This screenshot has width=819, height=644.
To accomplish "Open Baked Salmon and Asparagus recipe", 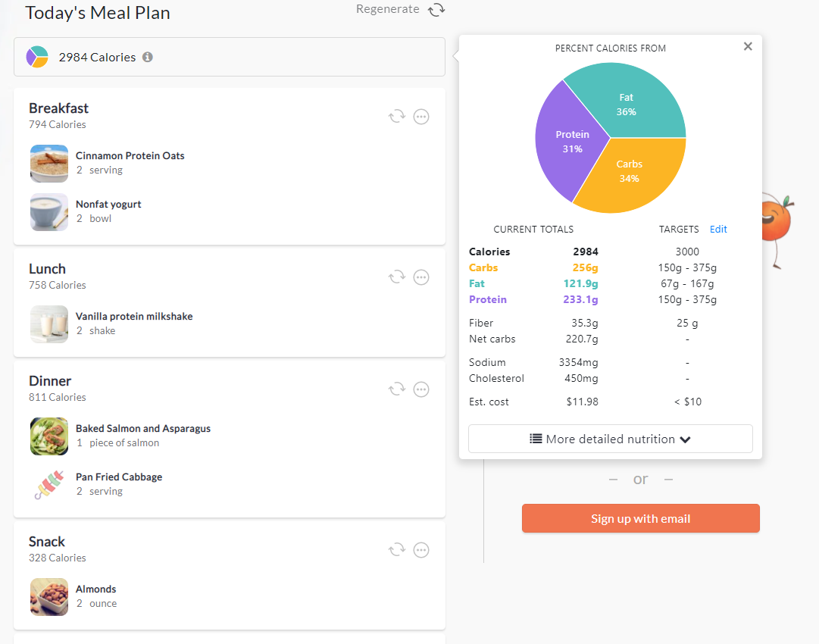I will pos(143,428).
